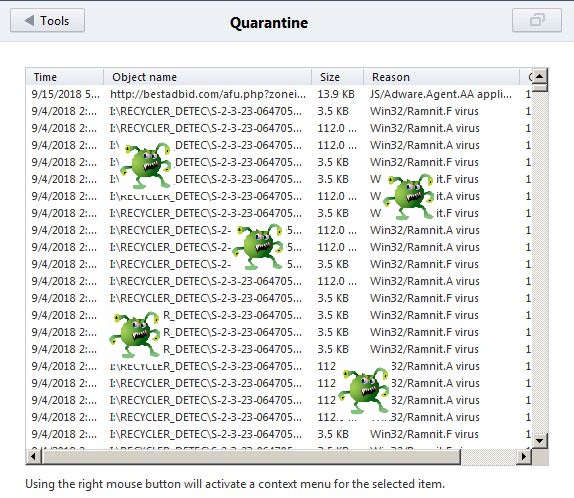Click the 13.9 KB size cell
The height and width of the screenshot is (498, 574).
(x=336, y=94)
